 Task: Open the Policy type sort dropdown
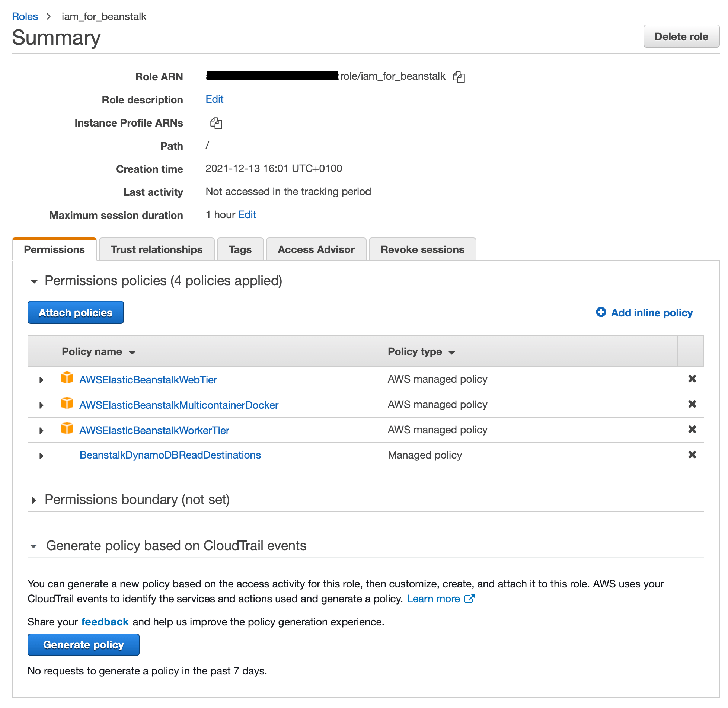click(452, 353)
